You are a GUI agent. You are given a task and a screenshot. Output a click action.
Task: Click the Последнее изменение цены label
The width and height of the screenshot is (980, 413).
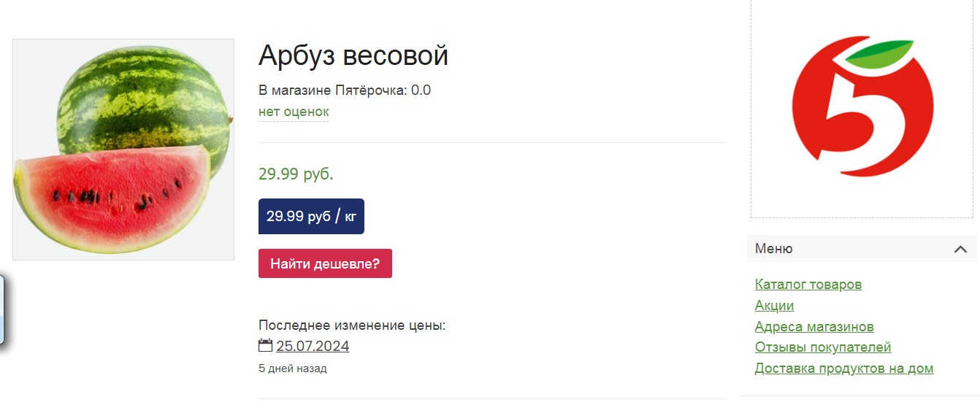pos(352,325)
